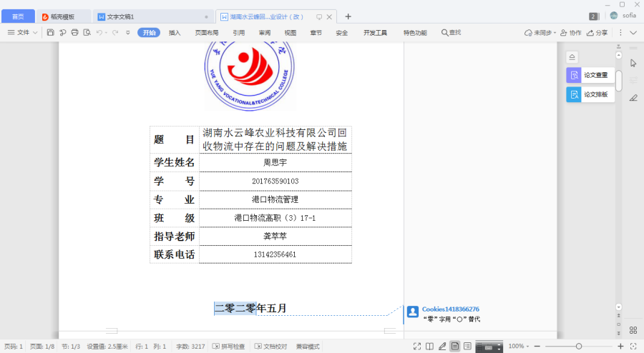Click the student name cell 周思宇
644x353 pixels.
[x=275, y=163]
